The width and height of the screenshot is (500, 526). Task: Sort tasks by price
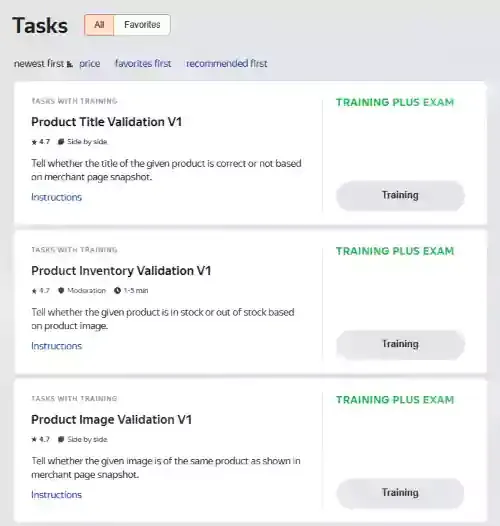point(90,63)
